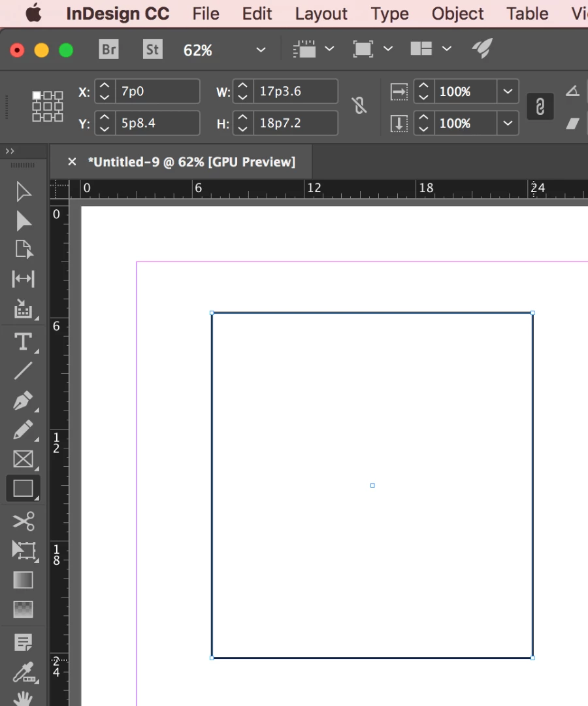
Task: Open the zoom level dropdown
Action: [261, 50]
